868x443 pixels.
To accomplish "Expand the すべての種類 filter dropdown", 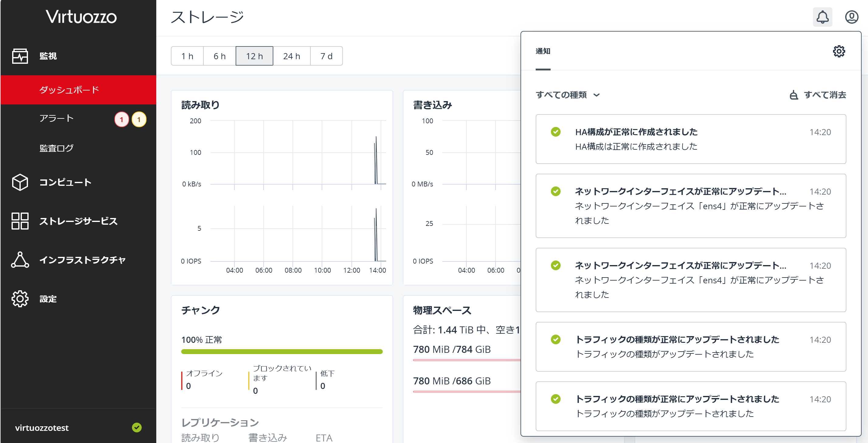I will (x=568, y=95).
